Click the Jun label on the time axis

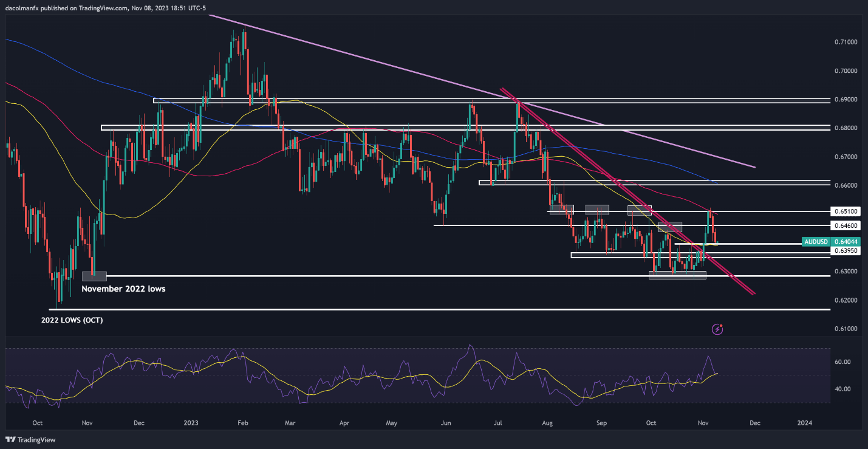point(446,422)
